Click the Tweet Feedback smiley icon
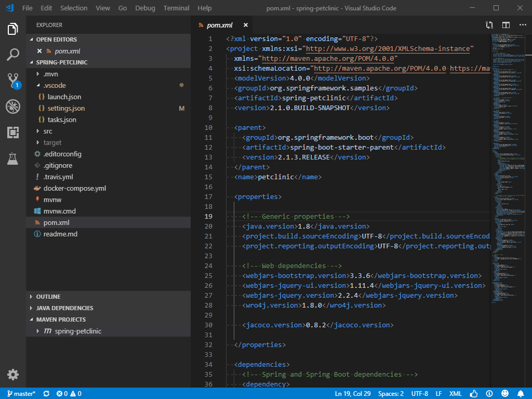This screenshot has height=399, width=532. (504, 393)
